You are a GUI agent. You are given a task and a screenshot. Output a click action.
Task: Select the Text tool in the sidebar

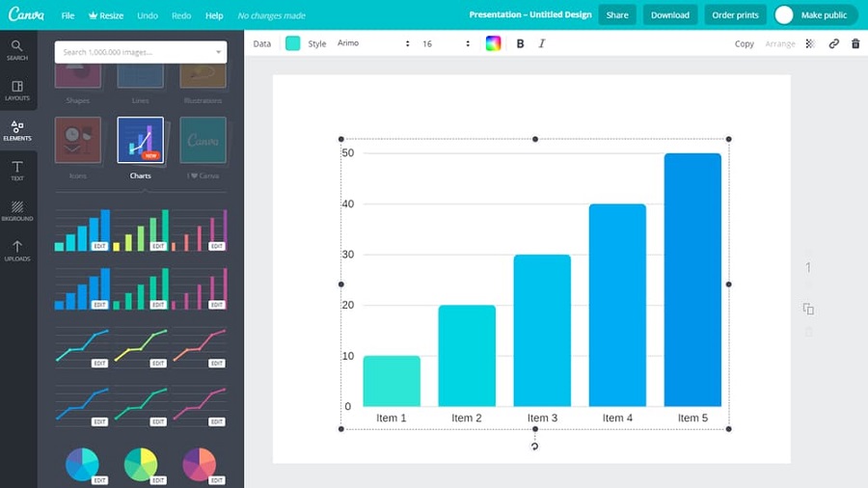click(x=17, y=172)
